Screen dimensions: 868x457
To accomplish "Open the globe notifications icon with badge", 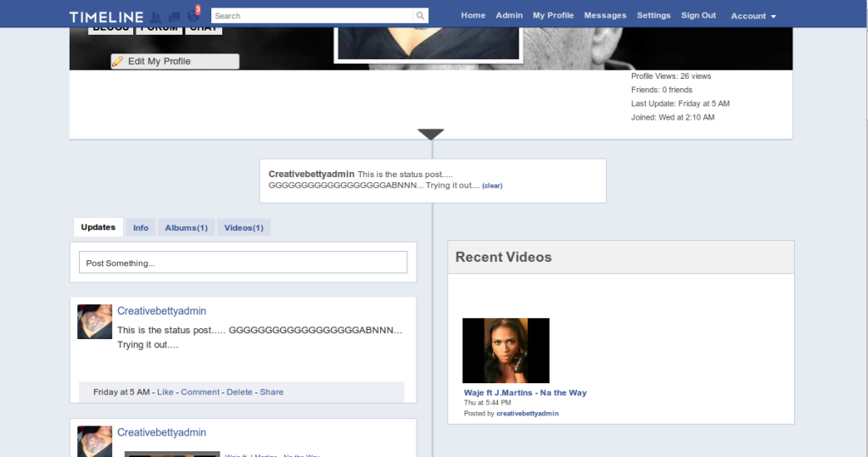I will coord(193,15).
